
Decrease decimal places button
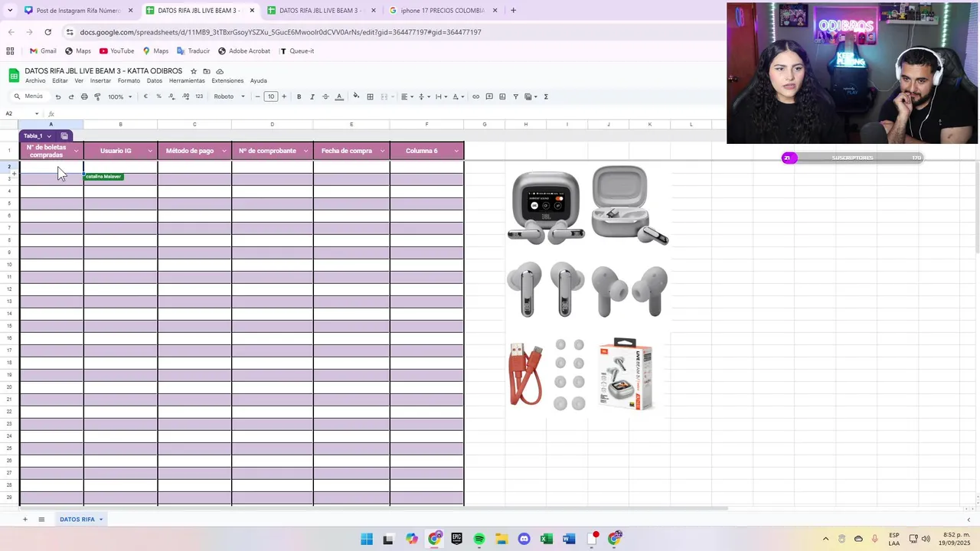[172, 96]
